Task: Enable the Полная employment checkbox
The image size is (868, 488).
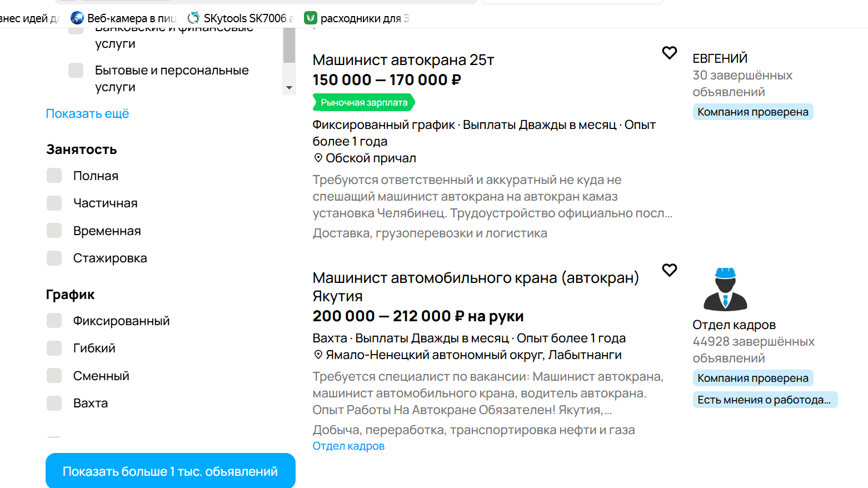Action: click(54, 176)
